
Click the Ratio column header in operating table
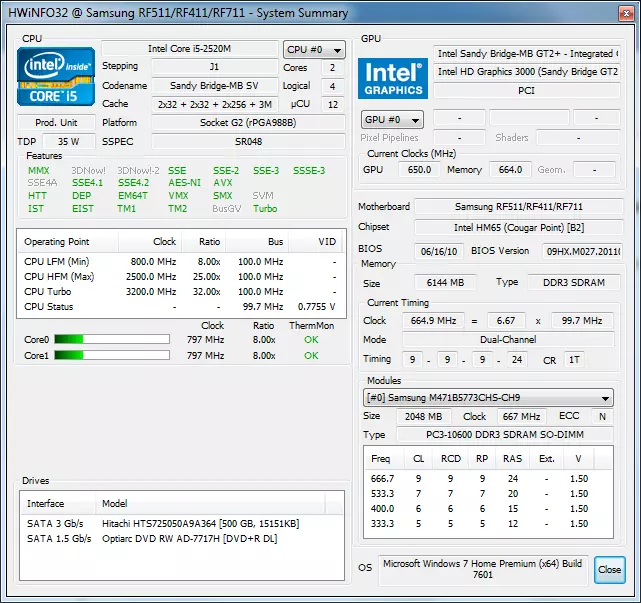point(204,242)
